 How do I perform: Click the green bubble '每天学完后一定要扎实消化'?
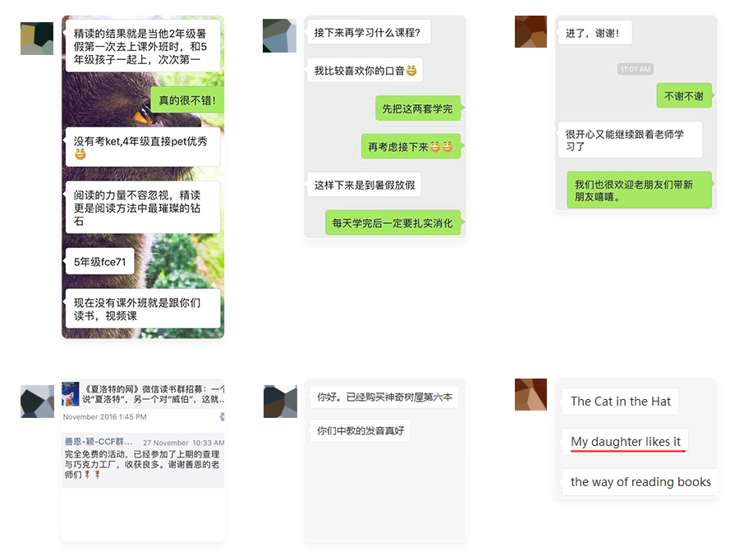pos(392,223)
